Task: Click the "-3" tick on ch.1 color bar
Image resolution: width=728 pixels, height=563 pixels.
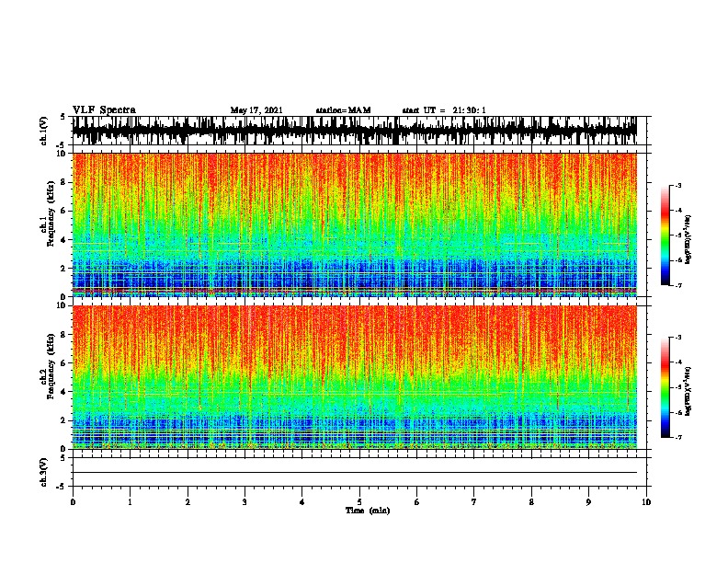Action: [x=678, y=185]
